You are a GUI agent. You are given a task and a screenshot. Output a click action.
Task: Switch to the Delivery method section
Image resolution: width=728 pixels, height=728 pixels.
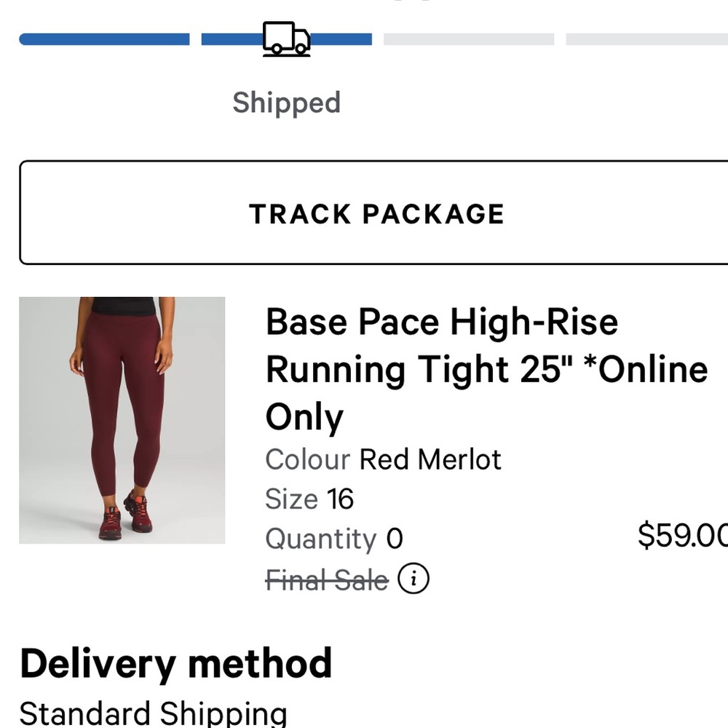point(175,663)
